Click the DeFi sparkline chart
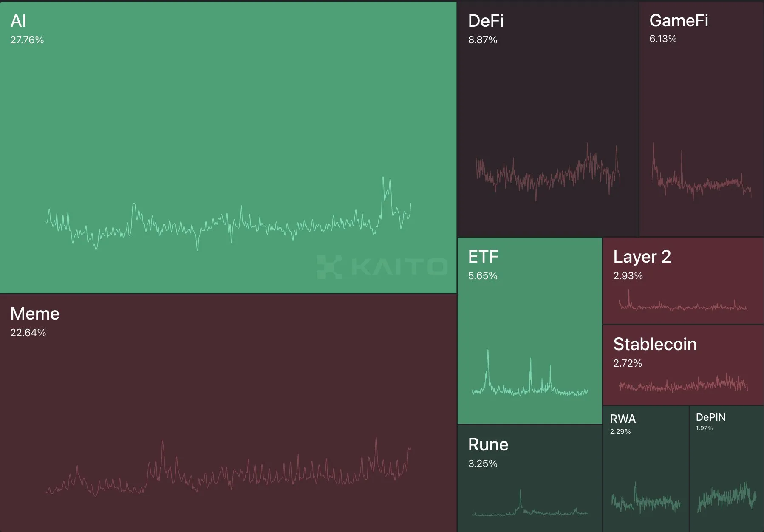Viewport: 764px width, 532px height. pyautogui.click(x=548, y=172)
